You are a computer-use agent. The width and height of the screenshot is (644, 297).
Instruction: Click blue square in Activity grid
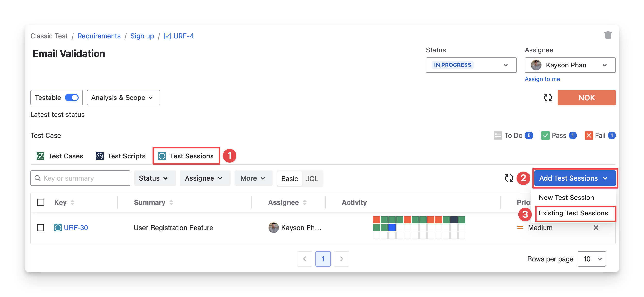[x=392, y=228]
